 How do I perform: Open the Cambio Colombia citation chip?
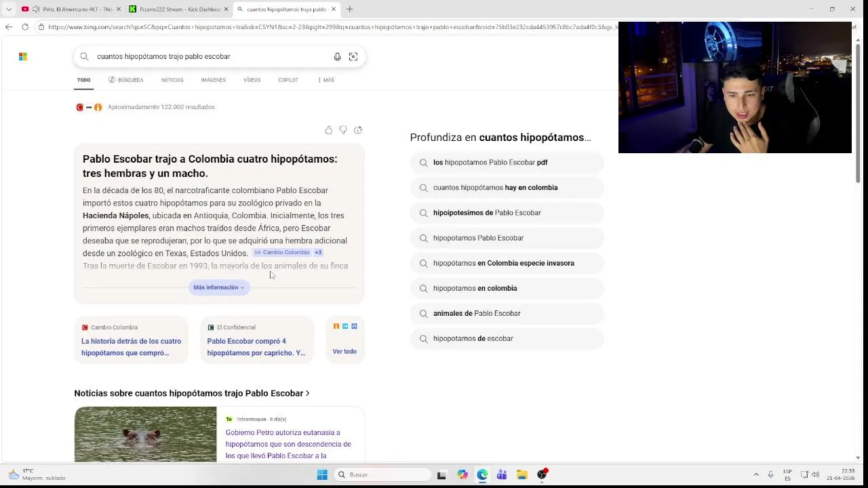281,252
